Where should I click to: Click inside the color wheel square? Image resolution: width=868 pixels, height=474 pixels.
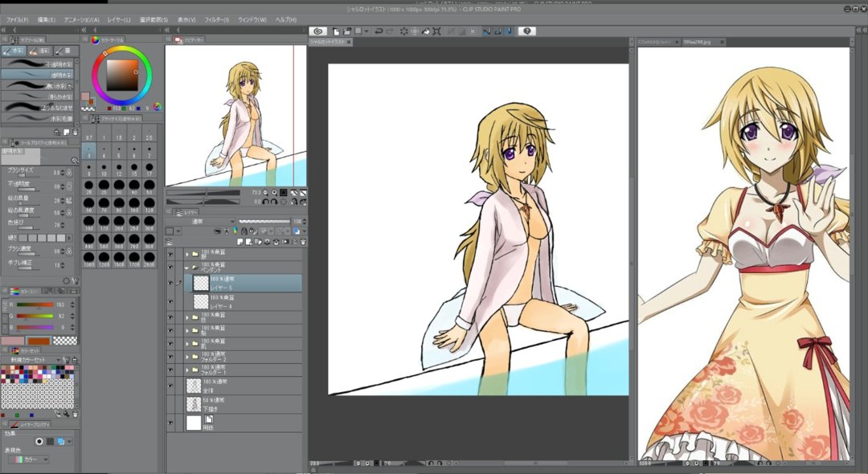click(122, 76)
